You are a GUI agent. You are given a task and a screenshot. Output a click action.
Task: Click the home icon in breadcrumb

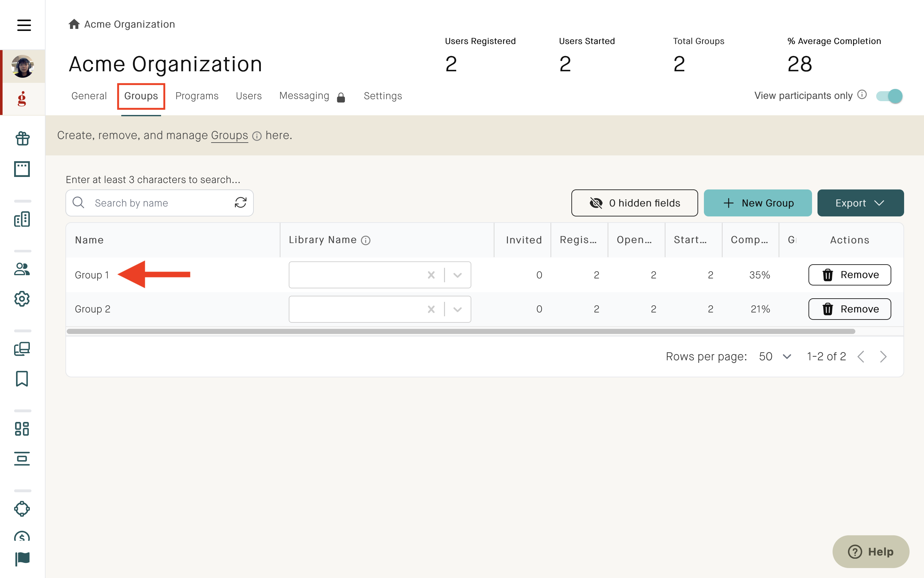74,24
